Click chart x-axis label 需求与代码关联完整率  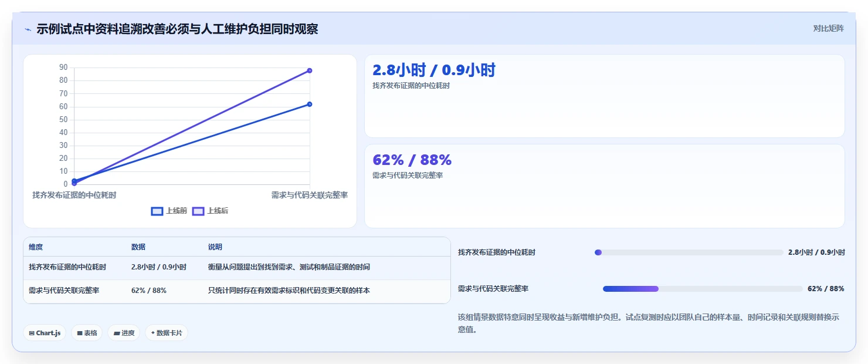[310, 195]
